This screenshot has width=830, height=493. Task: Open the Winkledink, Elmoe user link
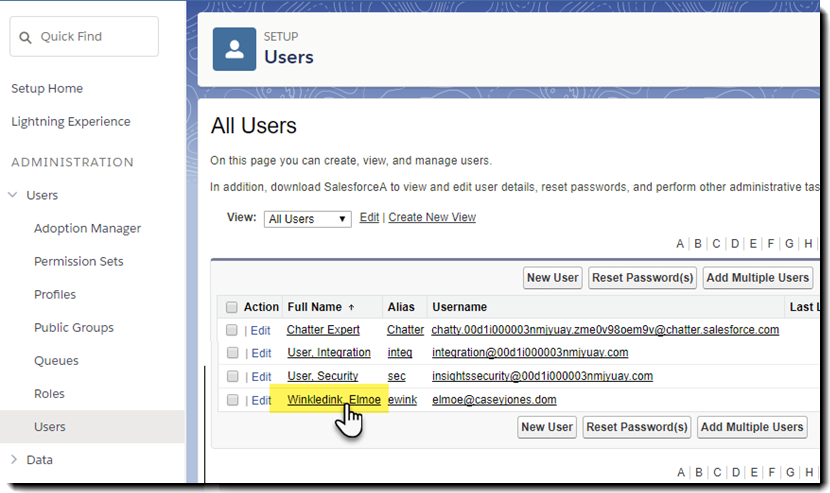coord(333,400)
